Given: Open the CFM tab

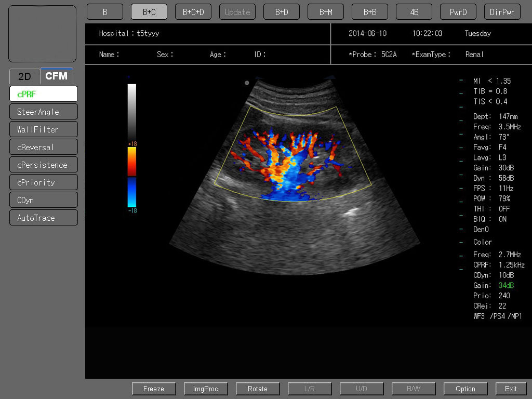Looking at the screenshot, I should click(x=56, y=76).
